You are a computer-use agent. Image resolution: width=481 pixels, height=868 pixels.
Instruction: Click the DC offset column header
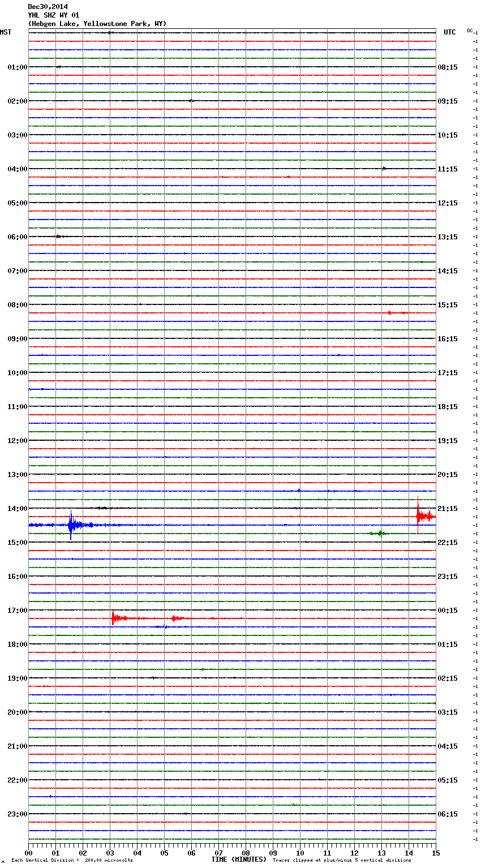(x=471, y=31)
